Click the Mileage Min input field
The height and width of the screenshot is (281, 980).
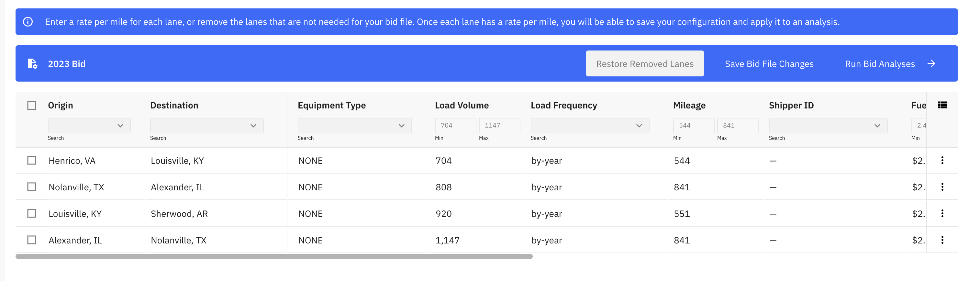click(694, 125)
